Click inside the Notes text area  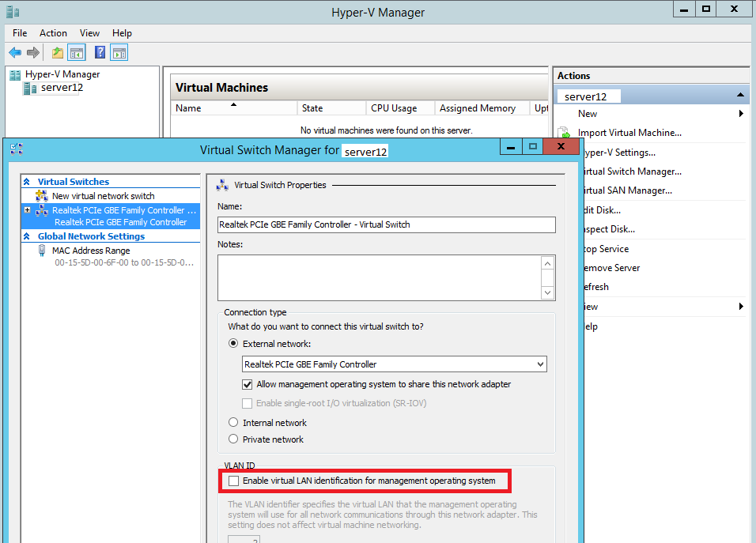click(x=380, y=278)
